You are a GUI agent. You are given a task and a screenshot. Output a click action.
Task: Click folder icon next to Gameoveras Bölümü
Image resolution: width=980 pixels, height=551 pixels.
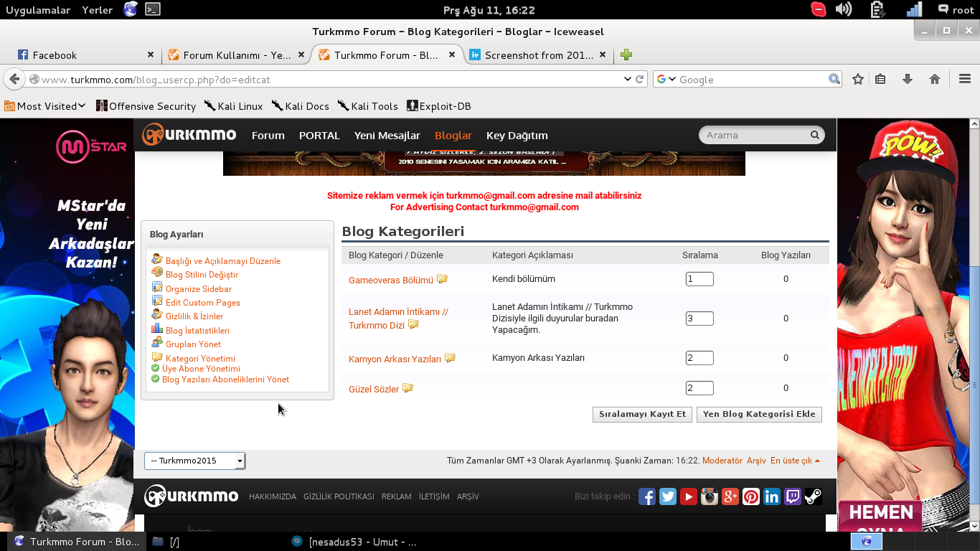[443, 279]
